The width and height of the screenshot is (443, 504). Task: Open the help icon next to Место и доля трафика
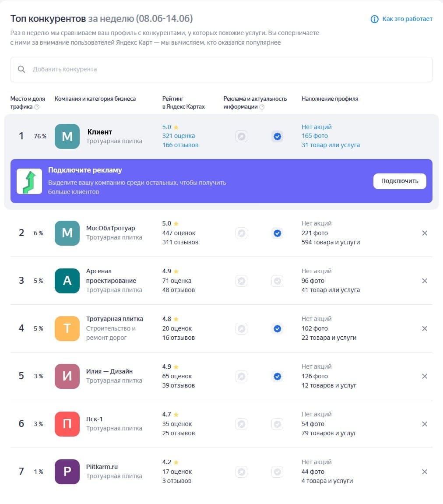37,107
